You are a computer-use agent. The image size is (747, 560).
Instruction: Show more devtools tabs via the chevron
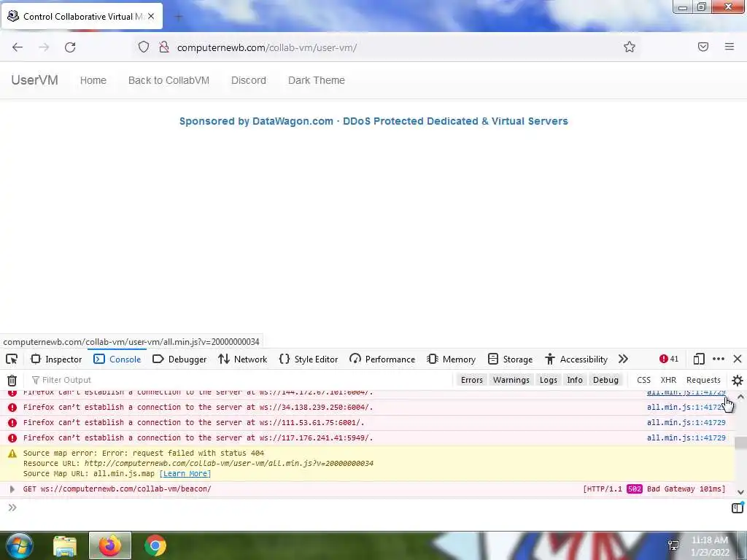click(x=623, y=359)
